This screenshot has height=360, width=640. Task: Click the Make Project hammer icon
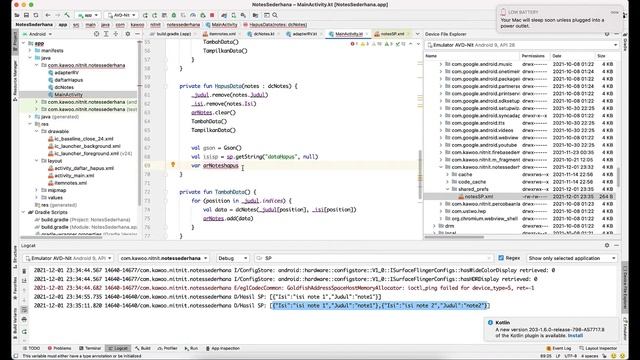[67, 15]
